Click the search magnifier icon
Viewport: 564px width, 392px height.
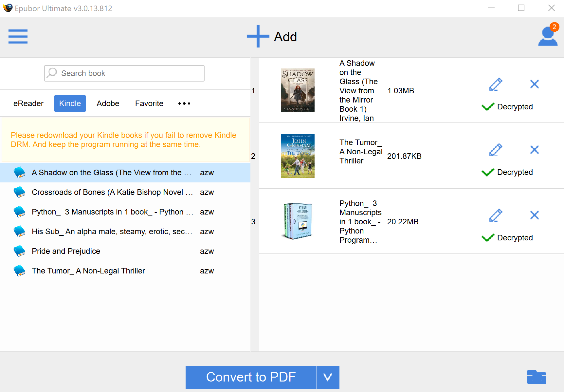[52, 73]
